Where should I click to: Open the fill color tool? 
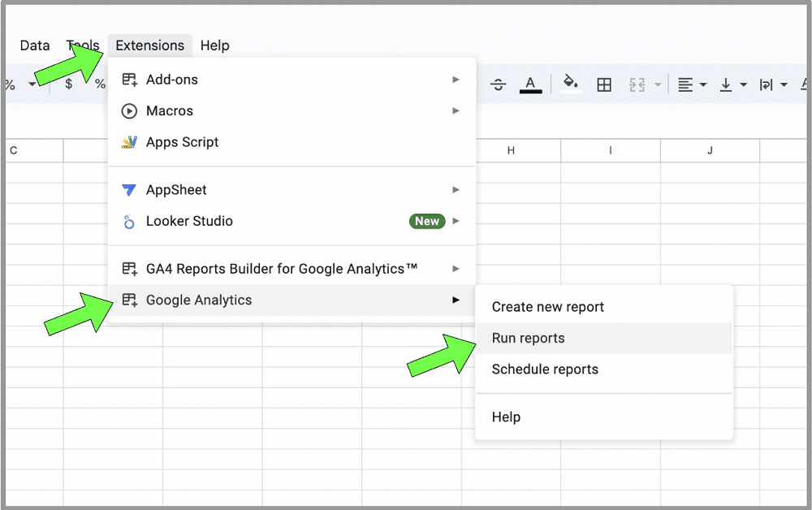coord(570,84)
